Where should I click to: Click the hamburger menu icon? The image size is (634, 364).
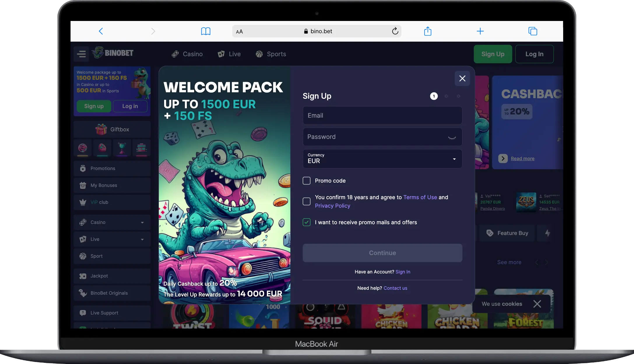pyautogui.click(x=81, y=54)
